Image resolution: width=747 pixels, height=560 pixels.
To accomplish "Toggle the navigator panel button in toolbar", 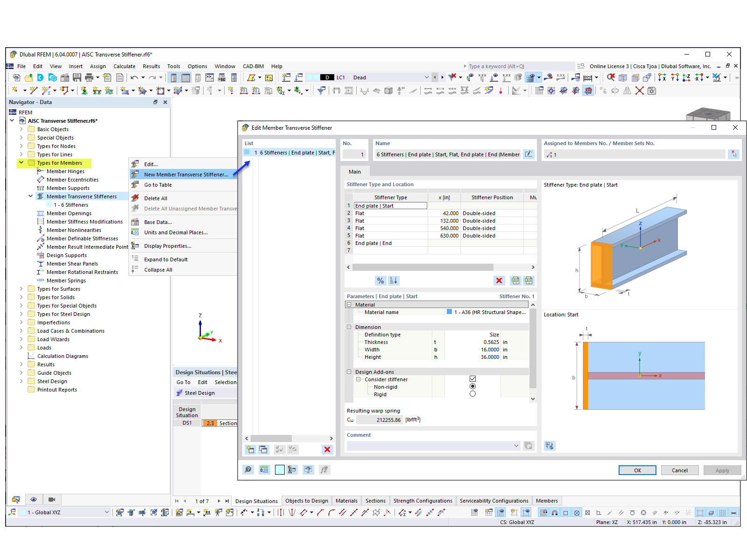I will 174,77.
